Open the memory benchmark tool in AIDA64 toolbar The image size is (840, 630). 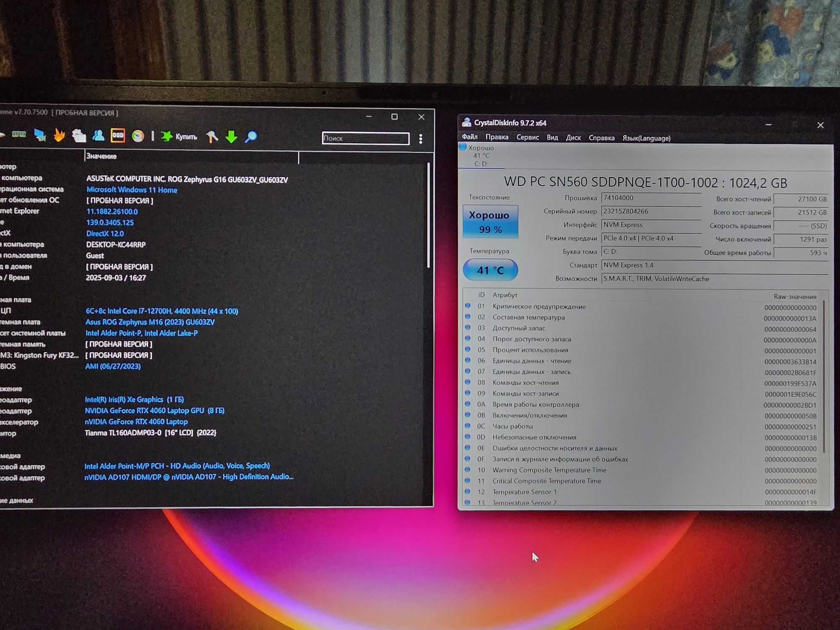19,135
